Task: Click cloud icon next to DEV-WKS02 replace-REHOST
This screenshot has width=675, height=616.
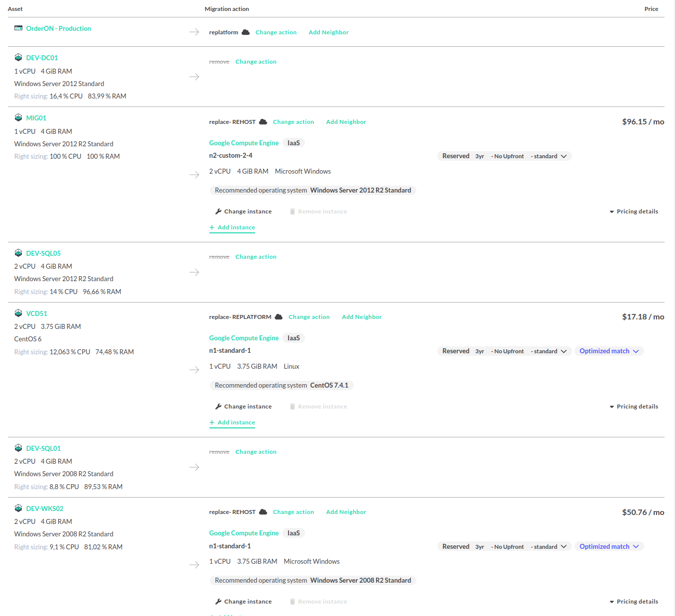Action: pyautogui.click(x=263, y=512)
